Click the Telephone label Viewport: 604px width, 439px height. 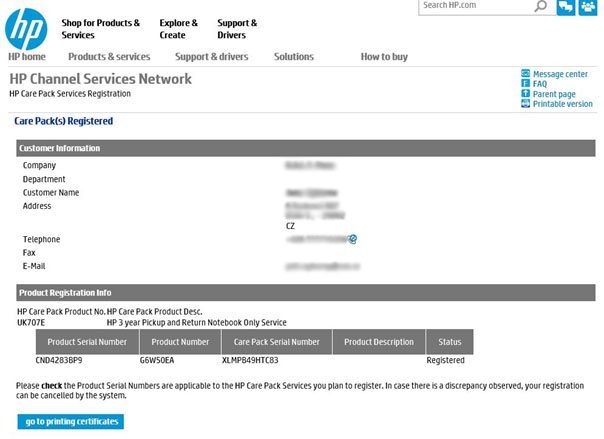coord(42,239)
